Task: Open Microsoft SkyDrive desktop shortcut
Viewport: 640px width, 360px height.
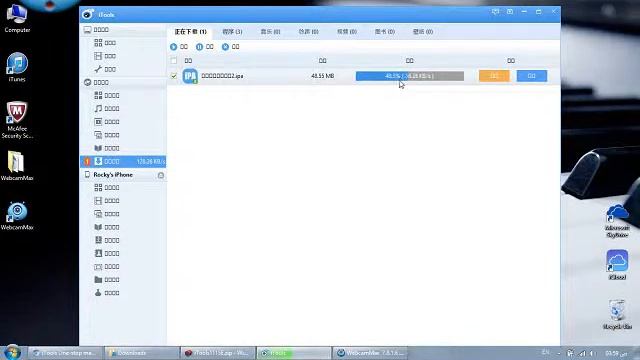Action: [617, 221]
